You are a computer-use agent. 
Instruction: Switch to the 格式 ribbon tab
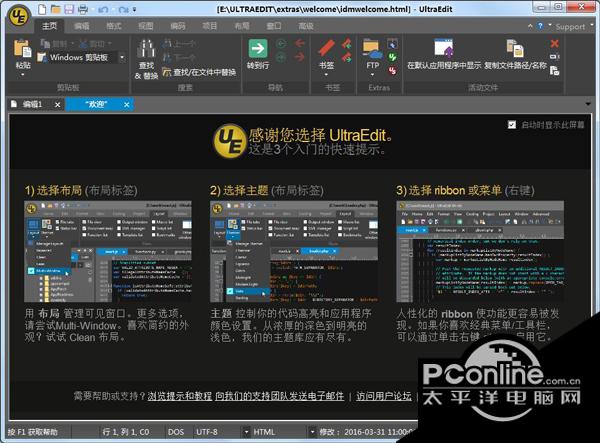tap(114, 26)
